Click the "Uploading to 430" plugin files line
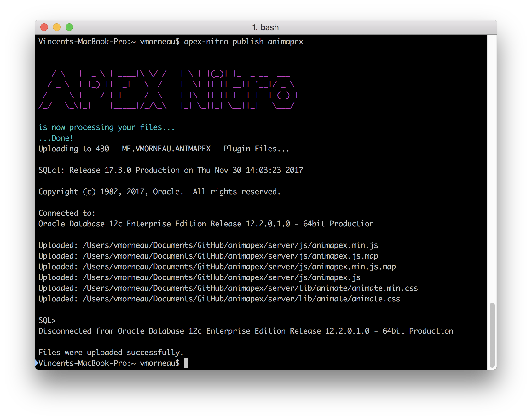This screenshot has width=532, height=420. coord(164,149)
